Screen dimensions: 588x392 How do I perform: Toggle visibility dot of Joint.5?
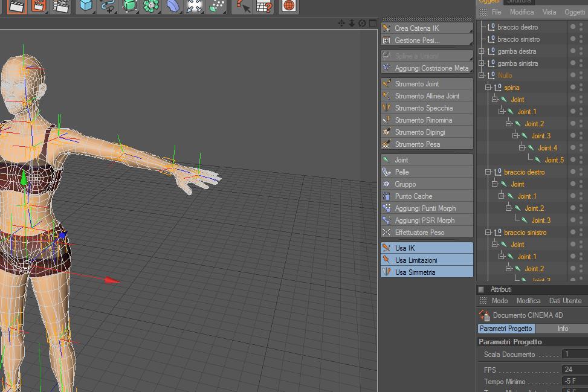pyautogui.click(x=573, y=159)
